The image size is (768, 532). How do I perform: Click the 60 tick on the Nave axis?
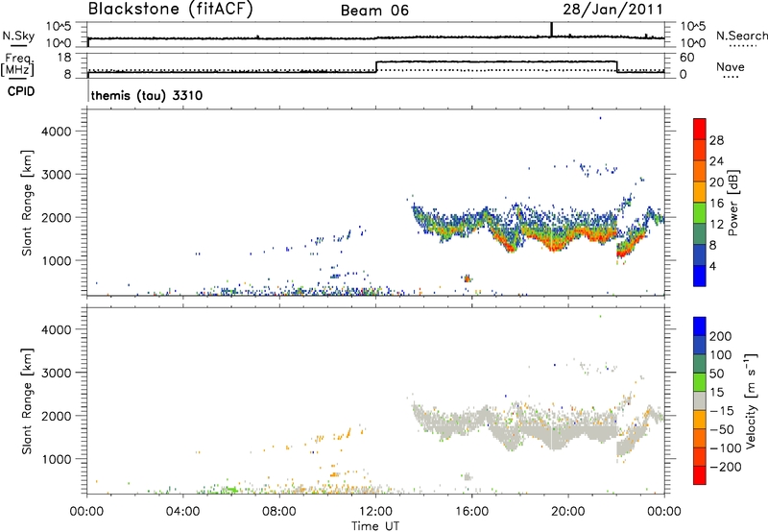click(x=687, y=58)
